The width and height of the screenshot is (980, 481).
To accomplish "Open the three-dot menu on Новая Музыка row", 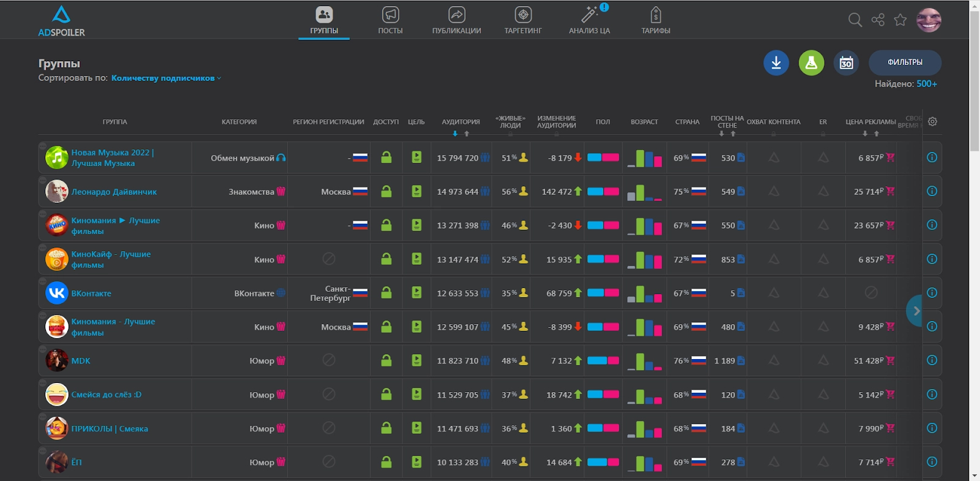I will pyautogui.click(x=42, y=146).
